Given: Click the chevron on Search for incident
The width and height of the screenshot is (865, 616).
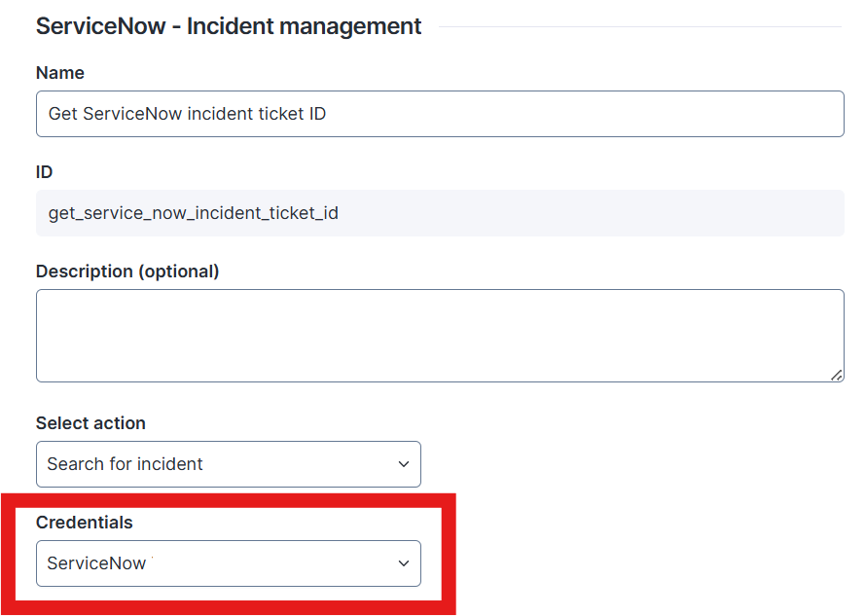Looking at the screenshot, I should [404, 464].
